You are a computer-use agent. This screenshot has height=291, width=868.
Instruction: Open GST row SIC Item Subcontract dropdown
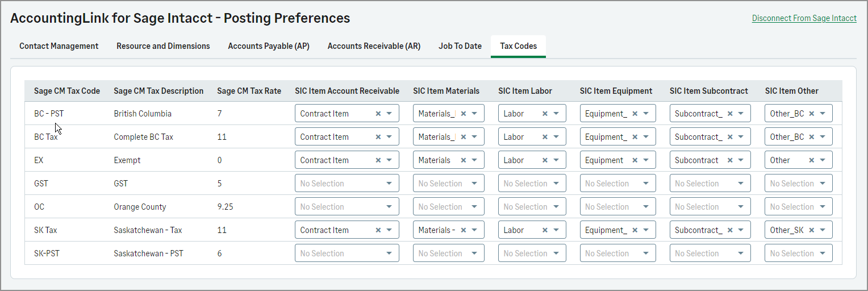click(711, 184)
